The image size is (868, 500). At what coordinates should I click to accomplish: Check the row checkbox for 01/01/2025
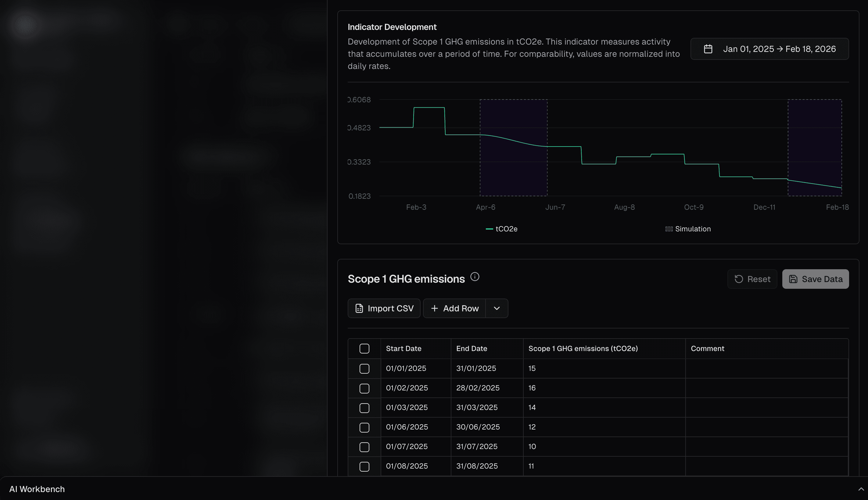coord(365,368)
